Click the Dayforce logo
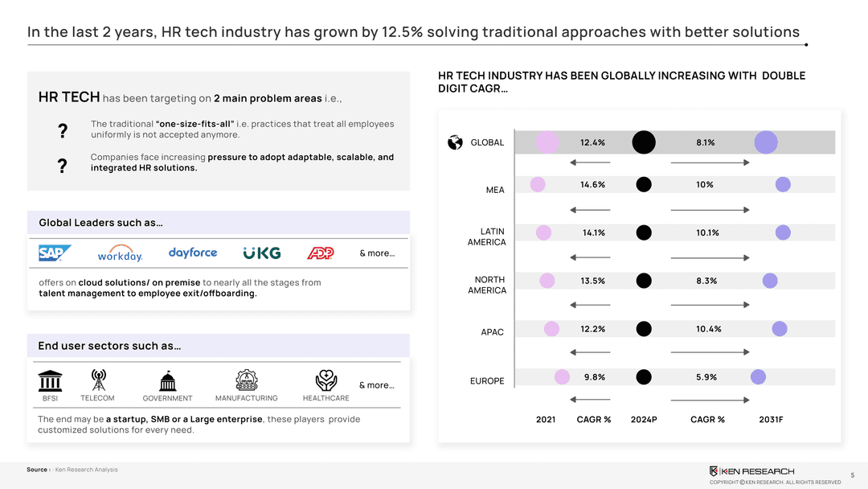868x489 pixels. 193,253
